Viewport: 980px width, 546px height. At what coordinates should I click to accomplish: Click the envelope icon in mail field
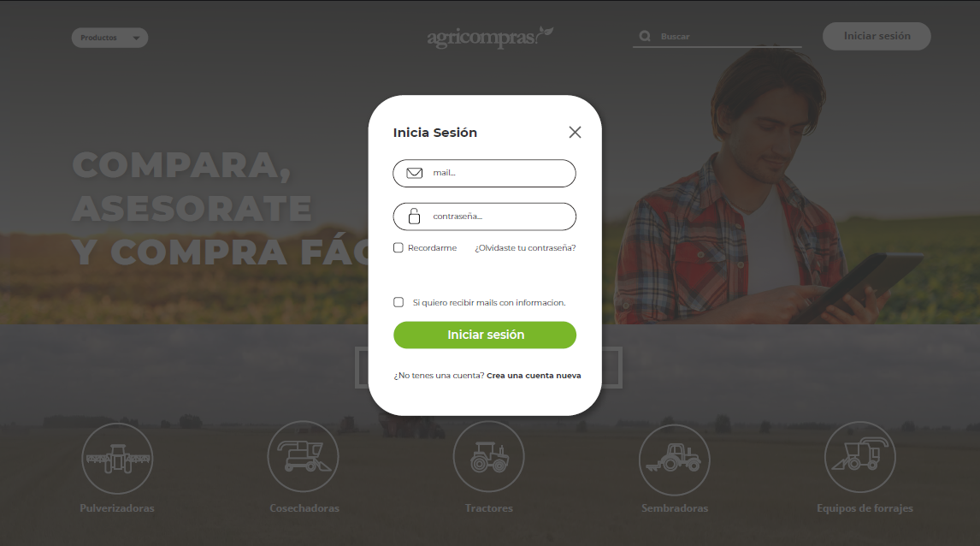pyautogui.click(x=415, y=173)
